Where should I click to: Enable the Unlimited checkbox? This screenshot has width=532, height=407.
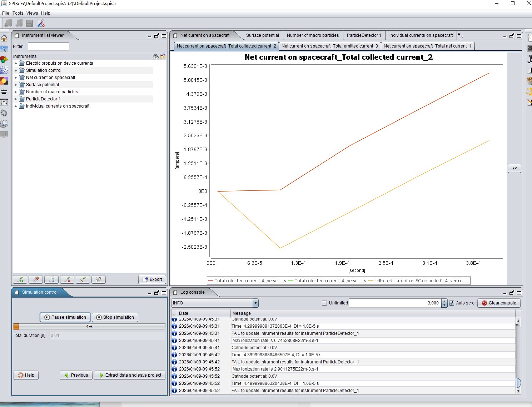coord(324,303)
